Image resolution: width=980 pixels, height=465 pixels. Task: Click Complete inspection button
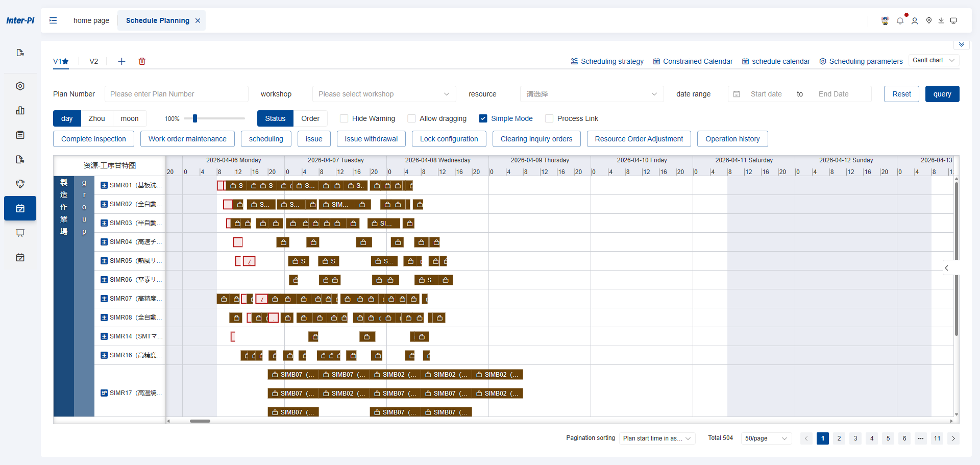[93, 139]
